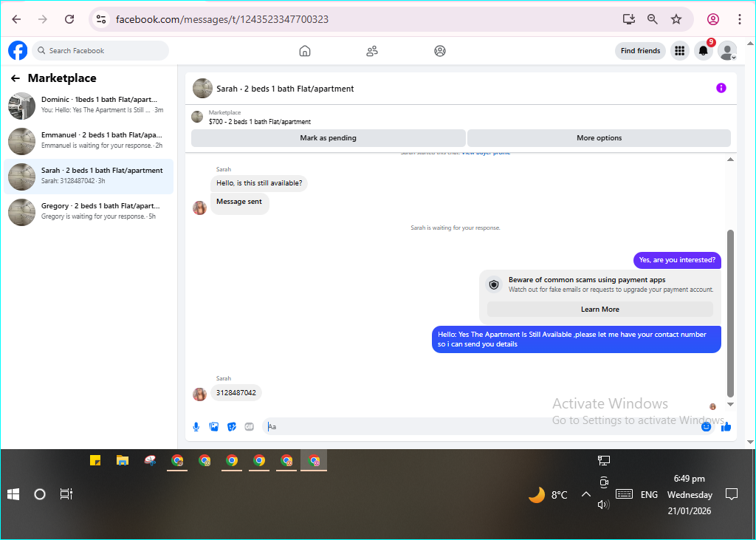
Task: Click the Marketplace back arrow
Action: pyautogui.click(x=16, y=78)
